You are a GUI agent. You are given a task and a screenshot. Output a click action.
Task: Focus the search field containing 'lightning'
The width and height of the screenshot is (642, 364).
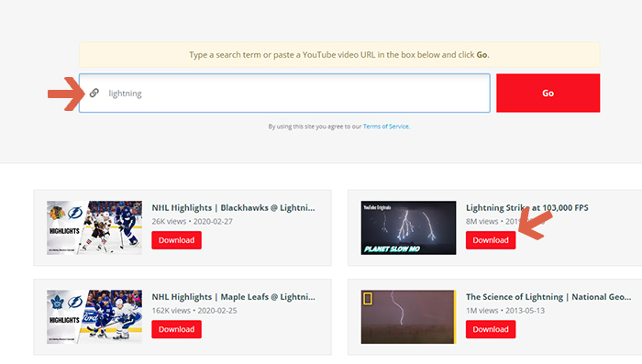[x=284, y=93]
